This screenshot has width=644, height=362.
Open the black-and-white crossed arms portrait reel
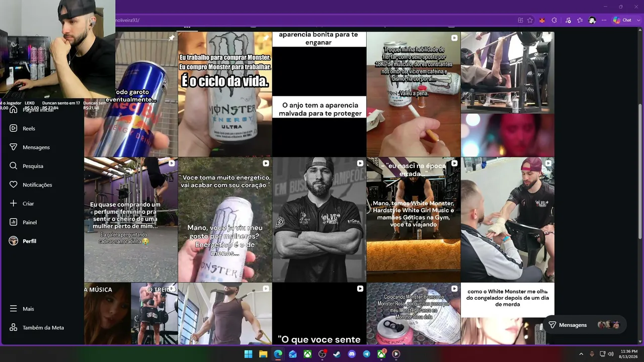319,220
